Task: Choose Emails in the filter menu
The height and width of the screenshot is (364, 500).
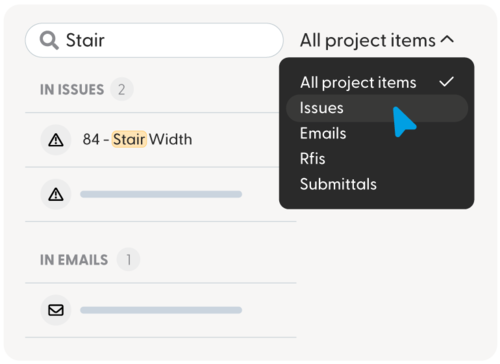Action: pyautogui.click(x=323, y=133)
